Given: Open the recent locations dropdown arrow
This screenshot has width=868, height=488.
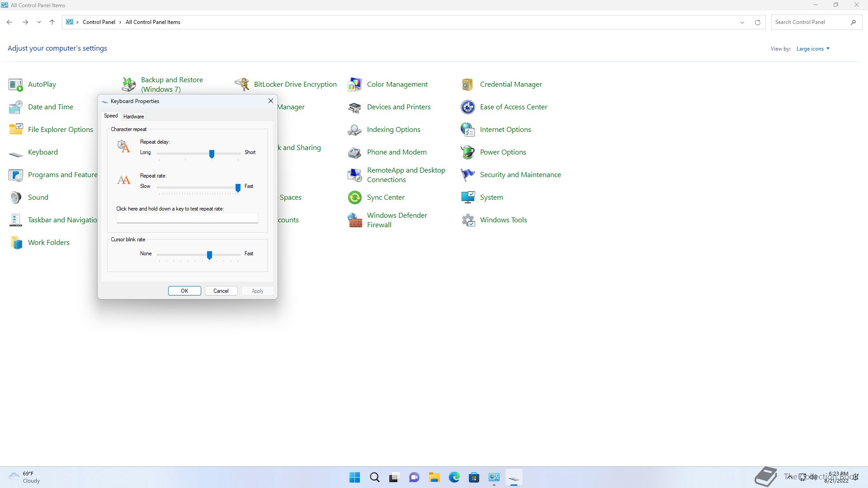Looking at the screenshot, I should pos(39,22).
